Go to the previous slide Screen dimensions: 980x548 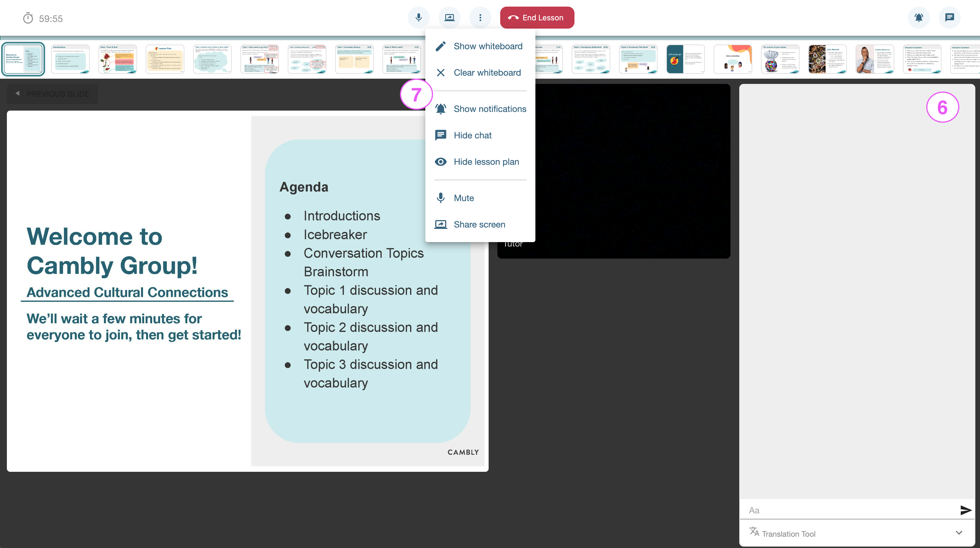point(53,94)
